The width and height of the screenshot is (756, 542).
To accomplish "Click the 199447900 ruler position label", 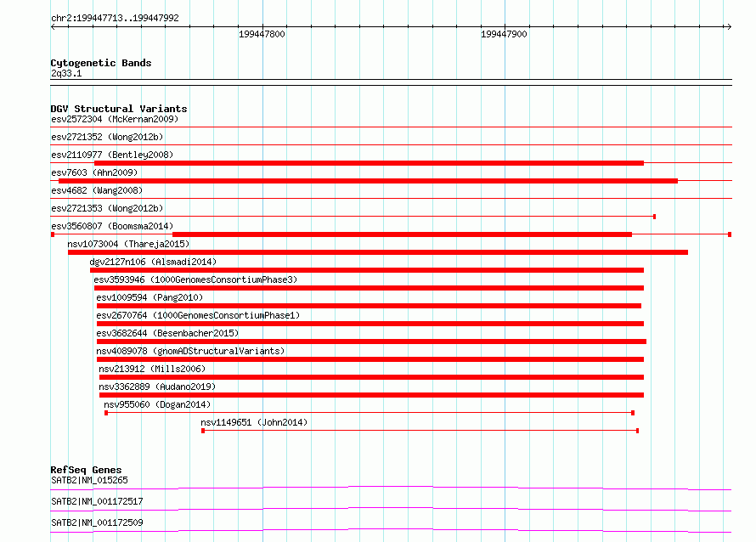I will pyautogui.click(x=504, y=34).
